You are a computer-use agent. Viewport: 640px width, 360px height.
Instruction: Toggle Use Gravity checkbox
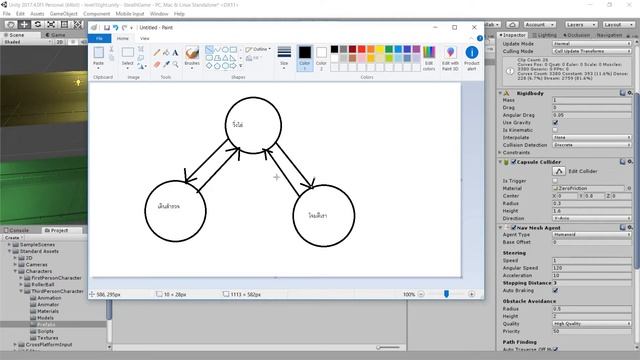555,122
